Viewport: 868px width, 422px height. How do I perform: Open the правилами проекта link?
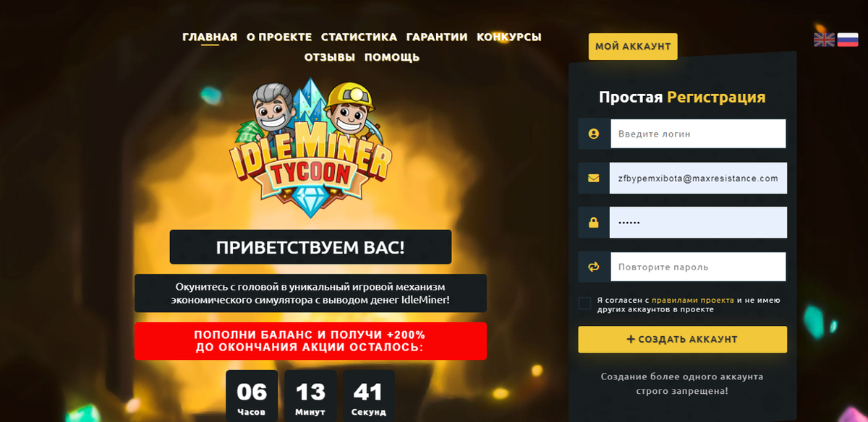(x=693, y=300)
